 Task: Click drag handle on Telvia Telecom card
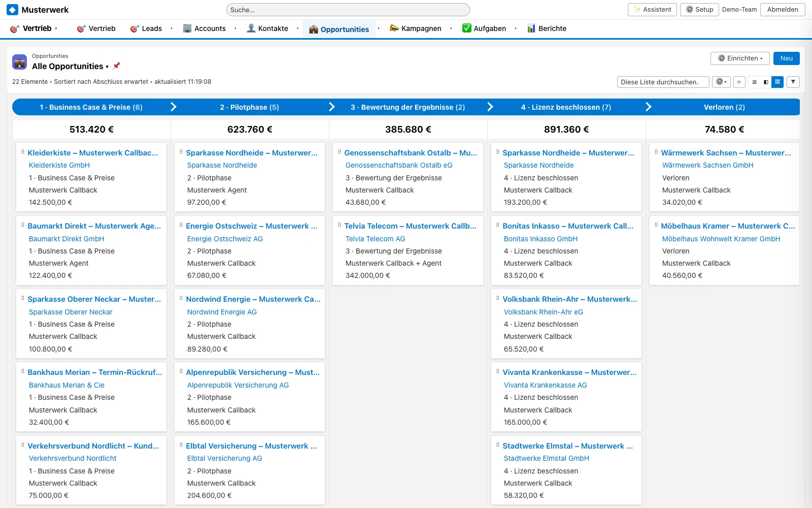[339, 225]
